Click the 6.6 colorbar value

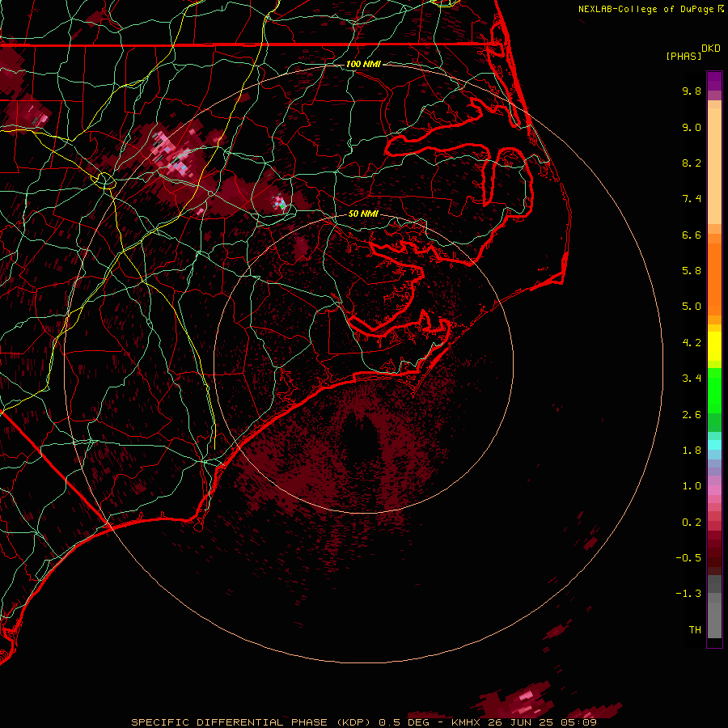click(692, 235)
